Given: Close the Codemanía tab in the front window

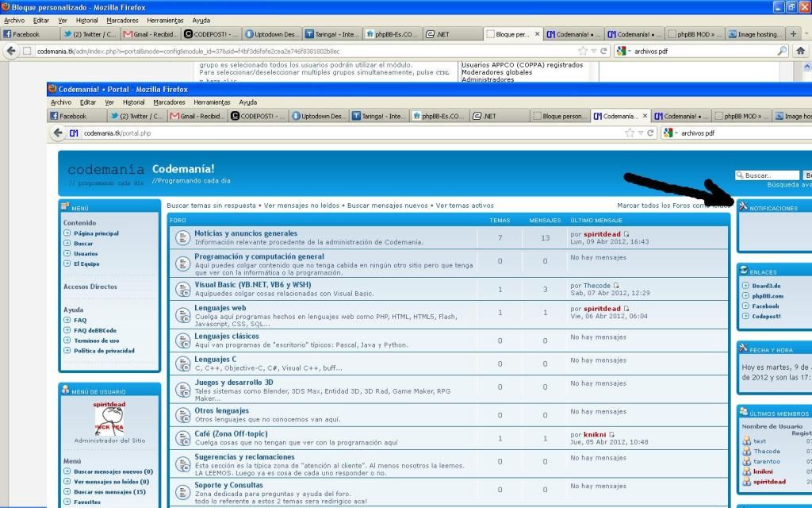Looking at the screenshot, I should [645, 116].
